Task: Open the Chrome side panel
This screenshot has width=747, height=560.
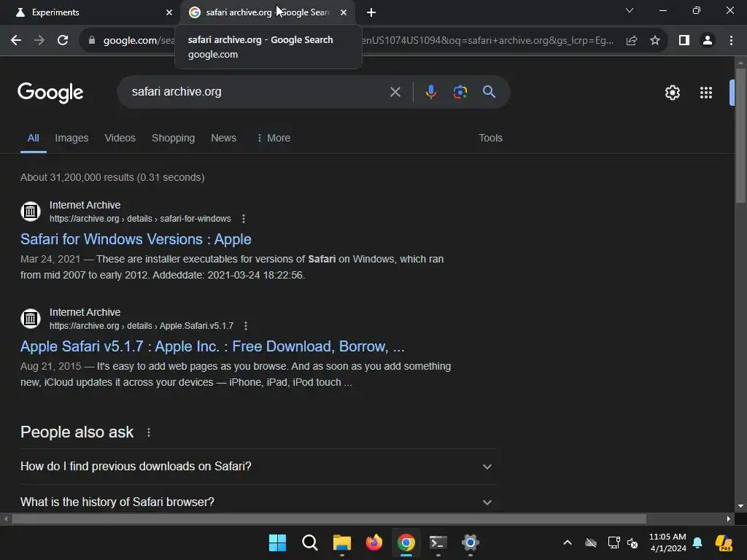Action: click(684, 41)
